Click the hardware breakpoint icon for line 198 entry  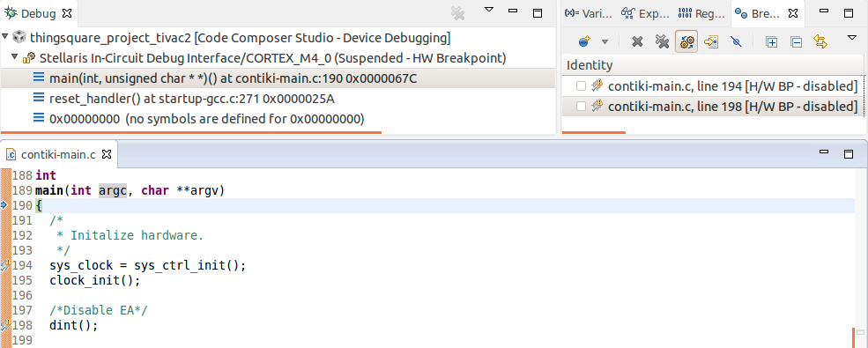pyautogui.click(x=597, y=107)
